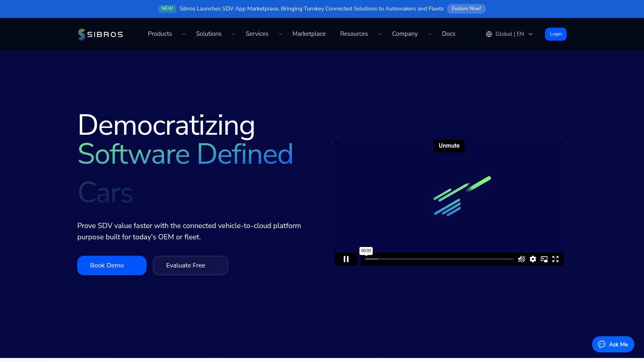Unmute the video
Screen dimensions: 644x362
click(449, 146)
